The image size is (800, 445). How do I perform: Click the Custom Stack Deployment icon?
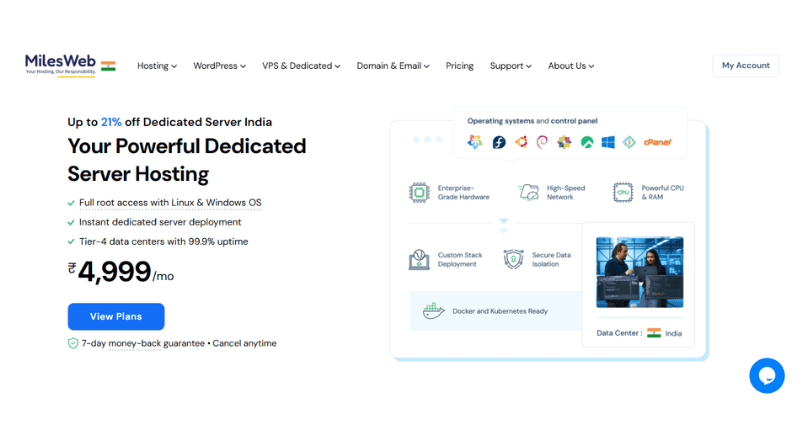pos(419,259)
